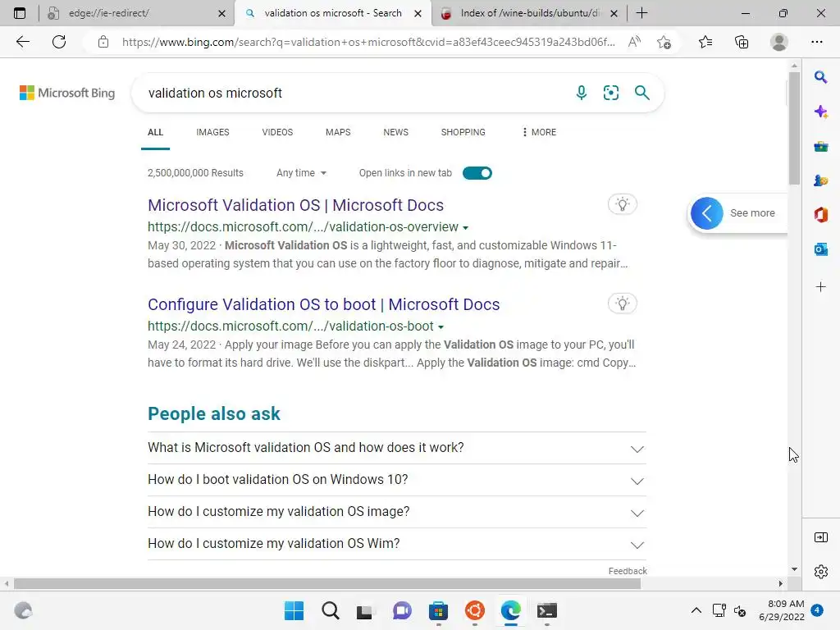
Task: Expand the validation-os-overview URL dropdown arrow
Action: pyautogui.click(x=466, y=228)
